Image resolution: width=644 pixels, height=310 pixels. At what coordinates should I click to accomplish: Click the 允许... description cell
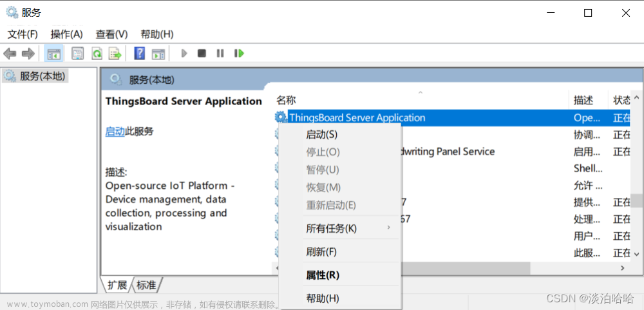pos(588,186)
